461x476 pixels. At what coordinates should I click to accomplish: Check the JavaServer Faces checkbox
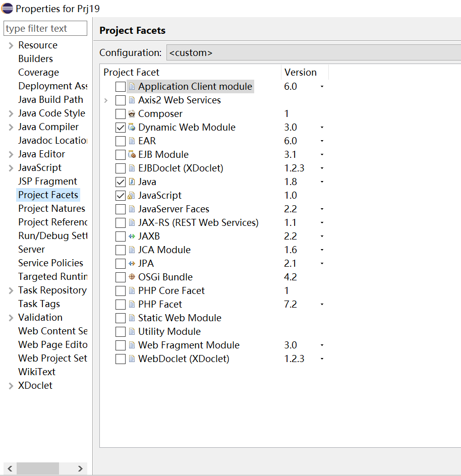coord(120,209)
